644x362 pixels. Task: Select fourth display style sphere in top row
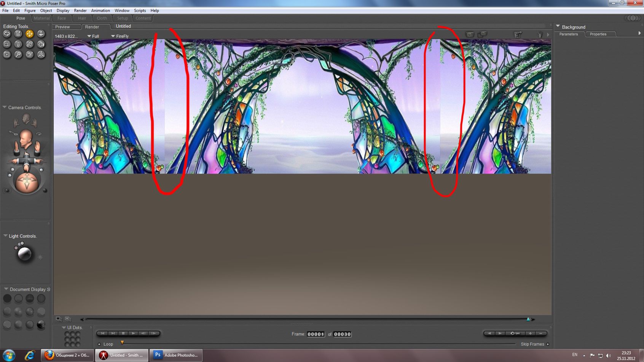(41, 299)
